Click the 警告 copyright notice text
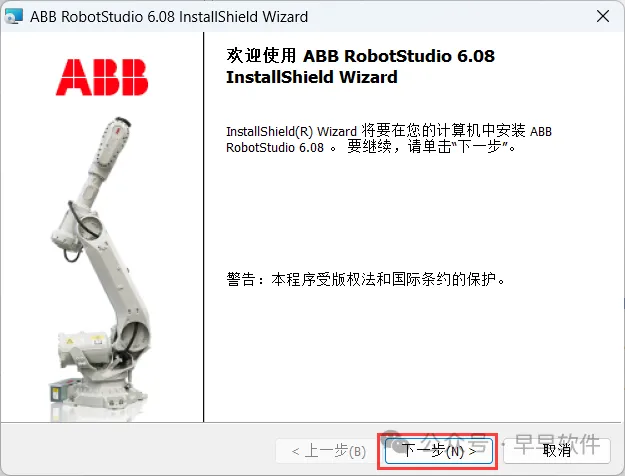Viewport: 625px width, 476px height. pos(366,279)
